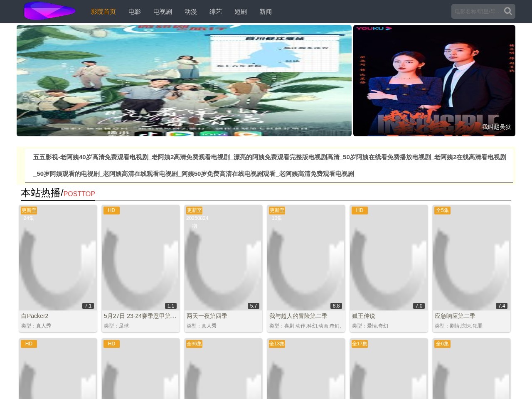Click the POSTTOP label
The width and height of the screenshot is (532, 399).
pos(79,194)
